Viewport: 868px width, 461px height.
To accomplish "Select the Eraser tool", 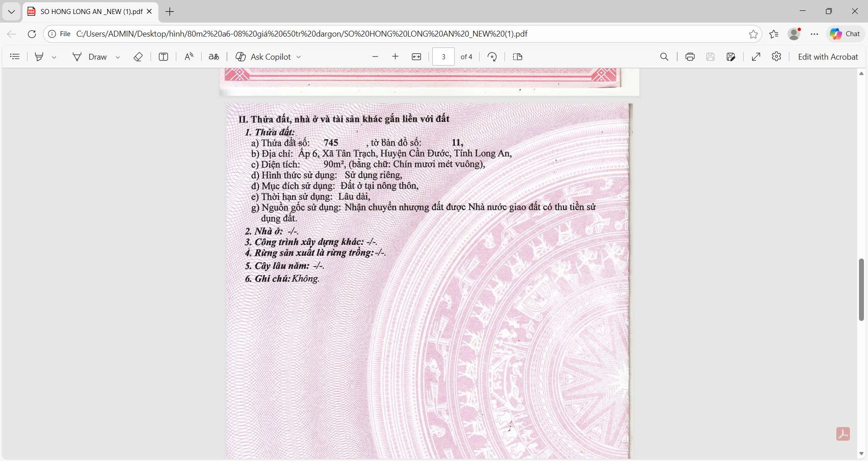I will [138, 56].
